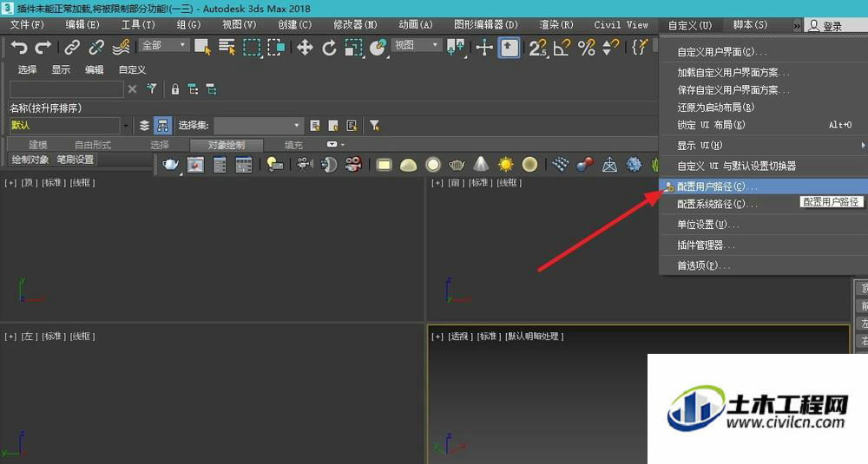Switch to the 自由形式 ribbon tab
This screenshot has width=868, height=464.
(93, 145)
